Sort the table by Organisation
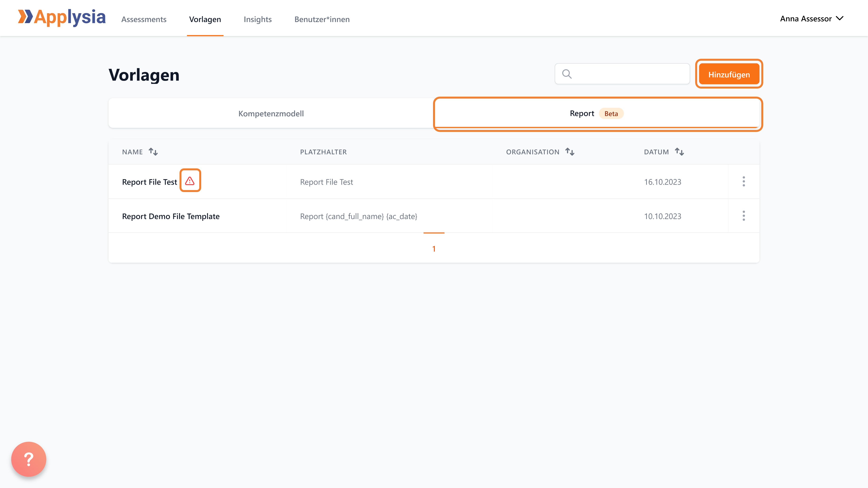Viewport: 868px width, 488px height. pyautogui.click(x=570, y=152)
